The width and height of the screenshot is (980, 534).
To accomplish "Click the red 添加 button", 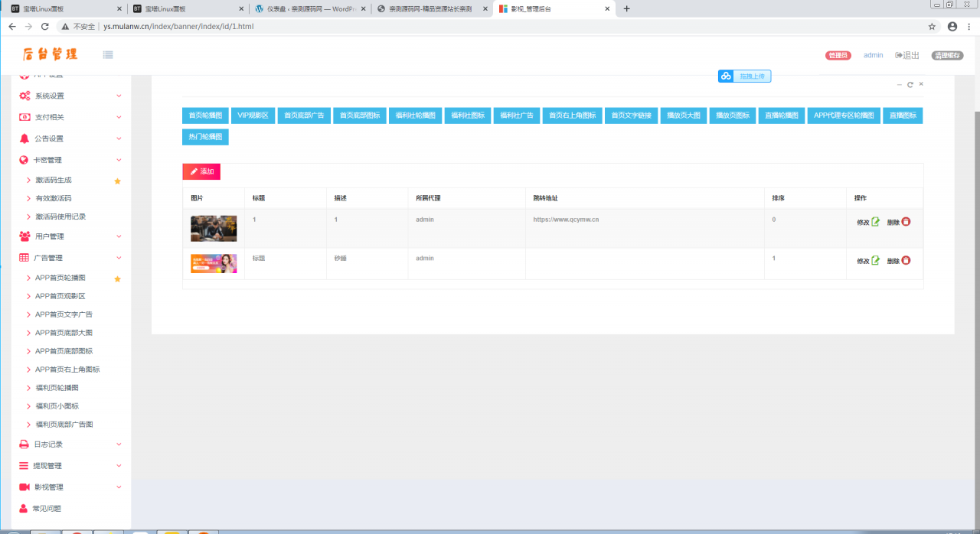I will click(201, 171).
